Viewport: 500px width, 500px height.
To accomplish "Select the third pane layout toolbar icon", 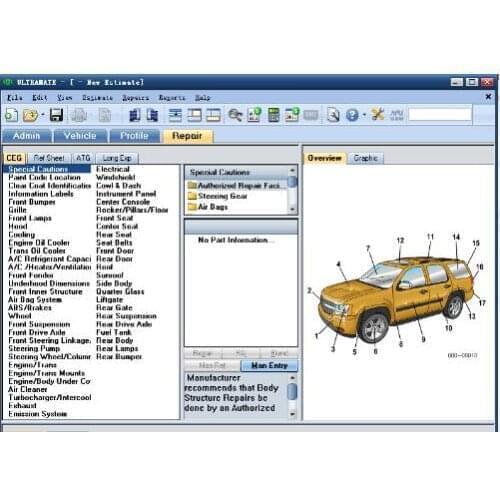I will (213, 115).
